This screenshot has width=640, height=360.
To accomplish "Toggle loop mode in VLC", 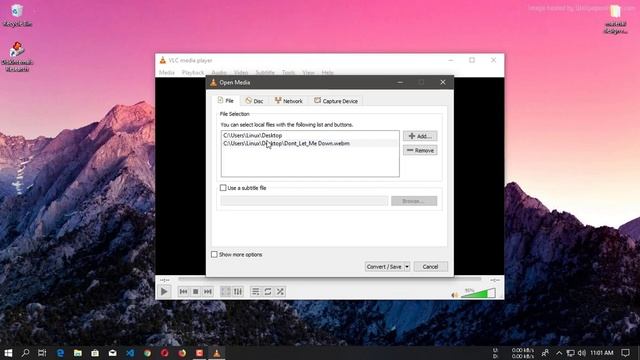I will pyautogui.click(x=268, y=291).
